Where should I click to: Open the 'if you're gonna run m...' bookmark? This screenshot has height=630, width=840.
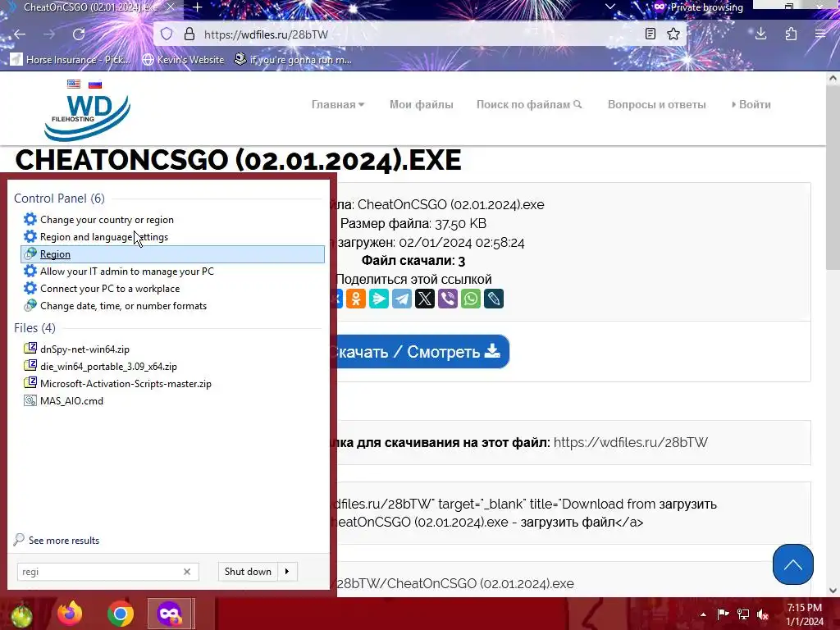(x=293, y=59)
